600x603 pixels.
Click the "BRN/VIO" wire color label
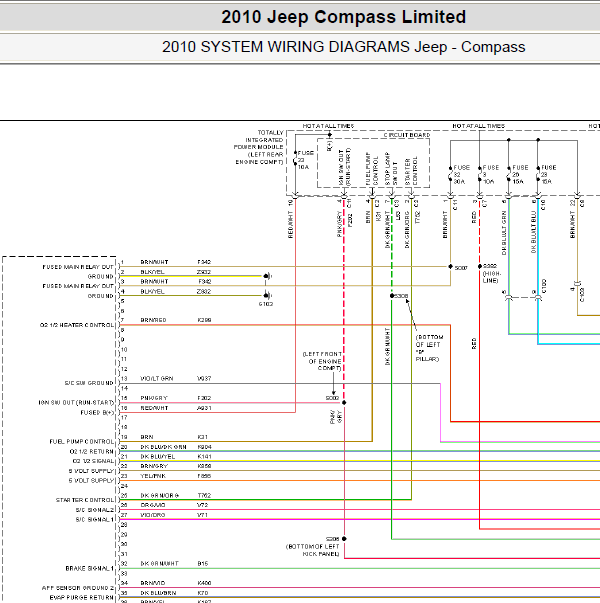(153, 583)
